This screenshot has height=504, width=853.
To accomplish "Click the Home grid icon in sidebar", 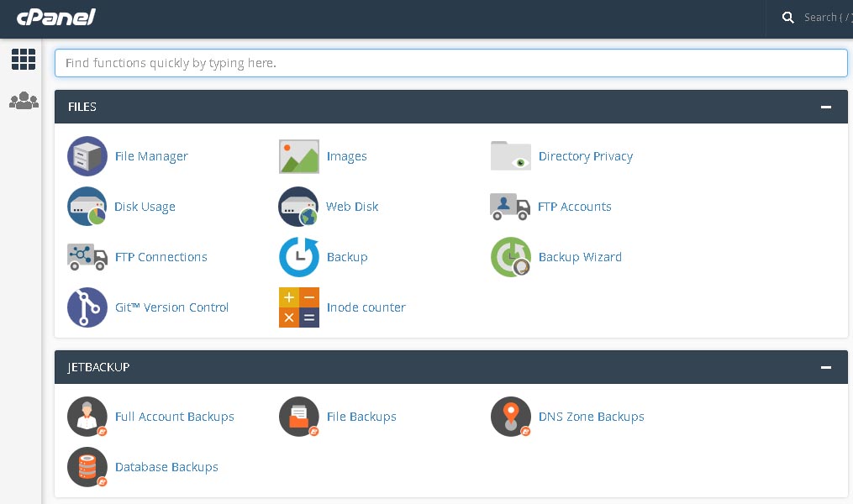I will coord(24,60).
